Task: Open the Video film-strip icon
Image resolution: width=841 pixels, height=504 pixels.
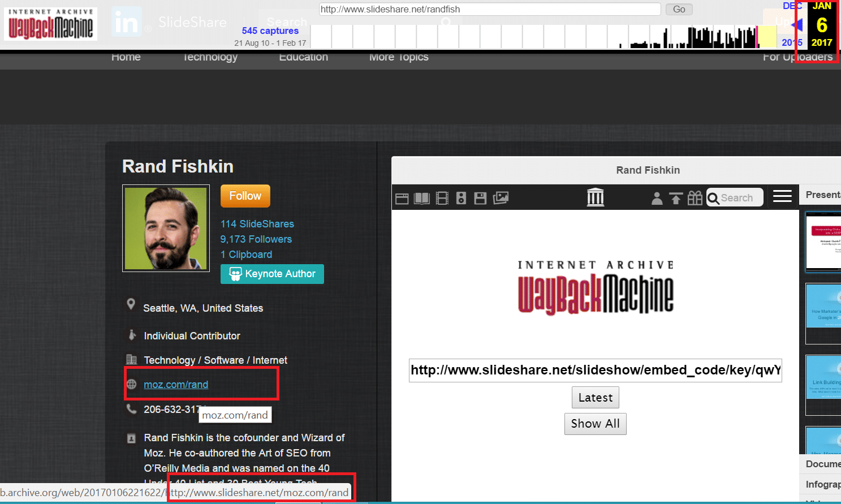Action: [x=442, y=198]
